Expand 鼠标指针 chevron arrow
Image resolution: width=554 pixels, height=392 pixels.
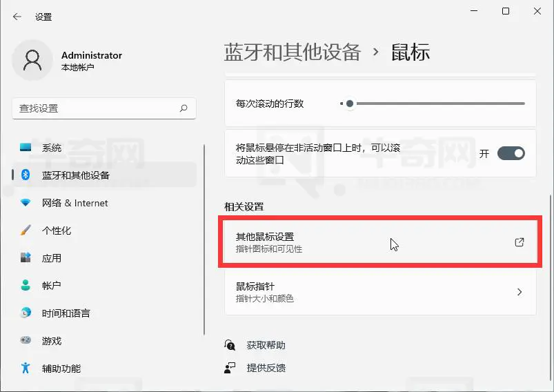(x=520, y=292)
